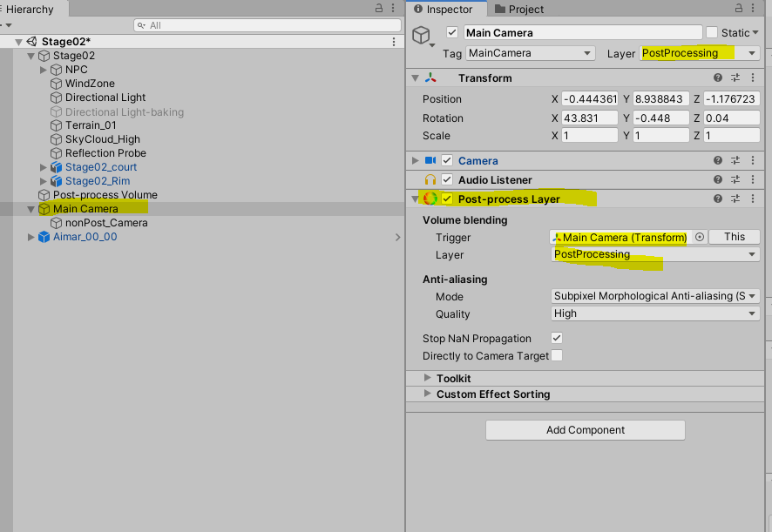The image size is (772, 532).
Task: Open Anti-aliasing Quality dropdown
Action: pos(655,313)
